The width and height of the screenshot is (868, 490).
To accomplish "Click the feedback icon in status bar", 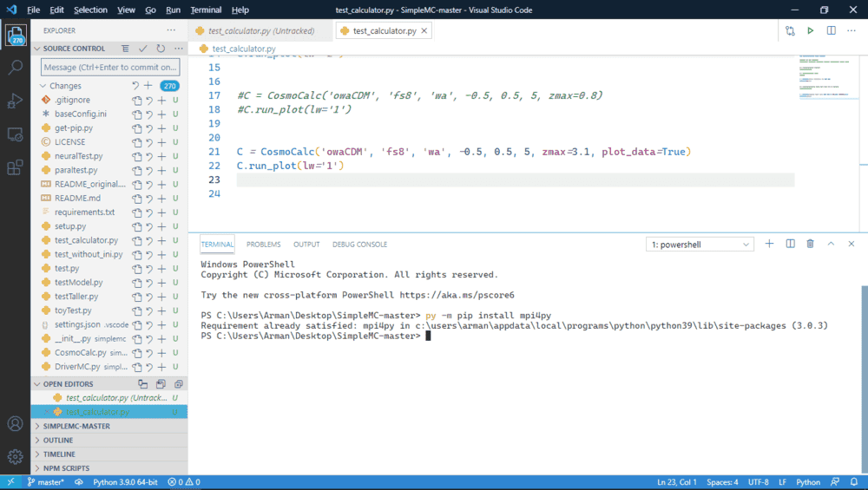I will [x=835, y=482].
